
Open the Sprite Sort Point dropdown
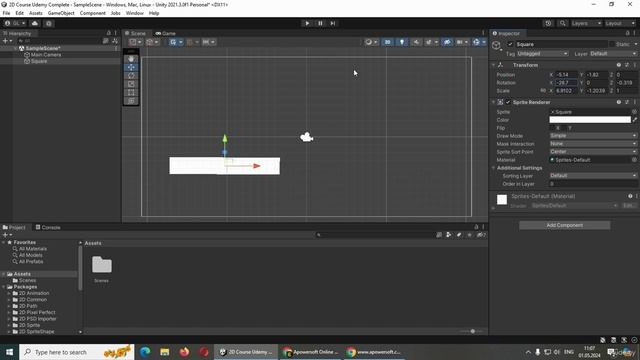[x=593, y=151]
